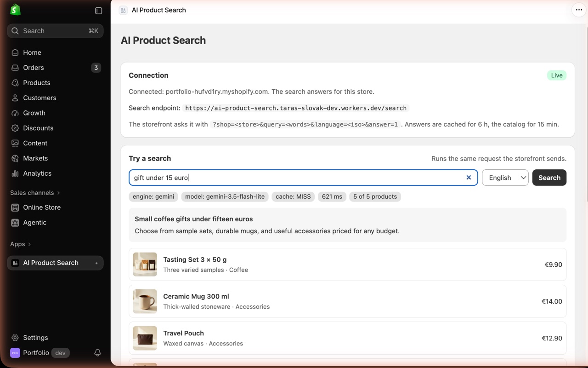Click the 'cache: MISS' tag
Image resolution: width=588 pixels, height=368 pixels.
tap(293, 196)
